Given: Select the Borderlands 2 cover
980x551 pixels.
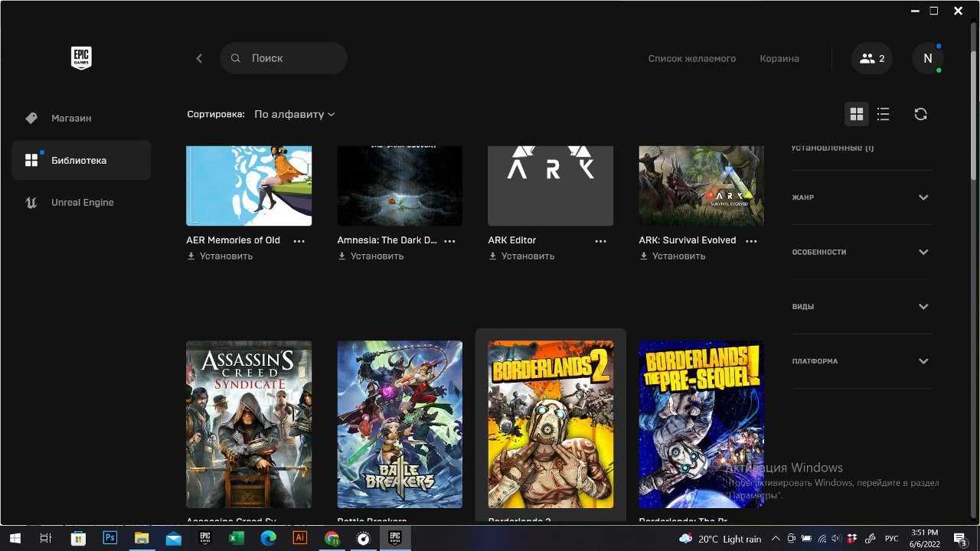Looking at the screenshot, I should click(550, 425).
